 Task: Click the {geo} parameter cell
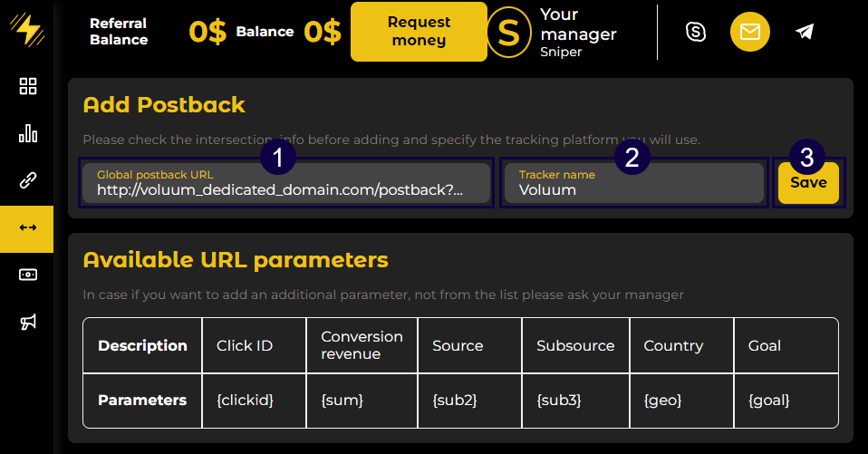pyautogui.click(x=681, y=400)
